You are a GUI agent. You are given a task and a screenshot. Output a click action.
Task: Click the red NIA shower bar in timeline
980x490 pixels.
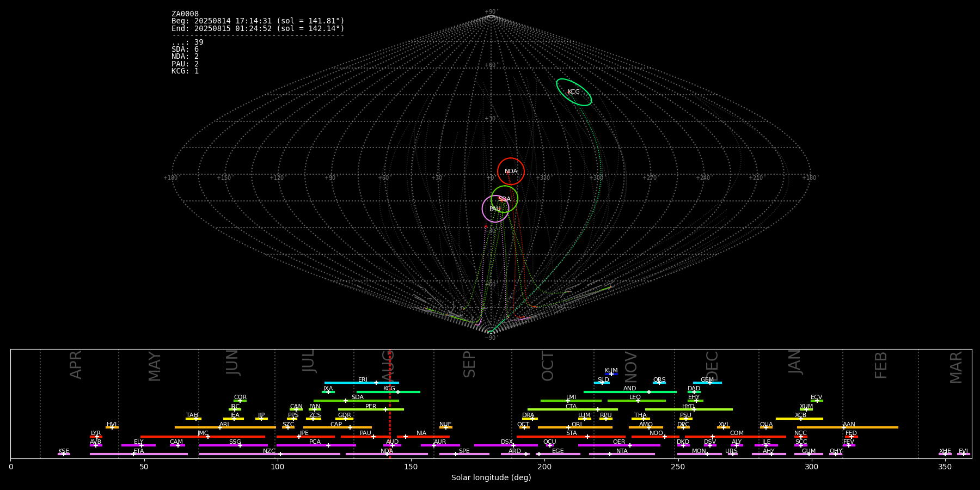click(x=423, y=437)
